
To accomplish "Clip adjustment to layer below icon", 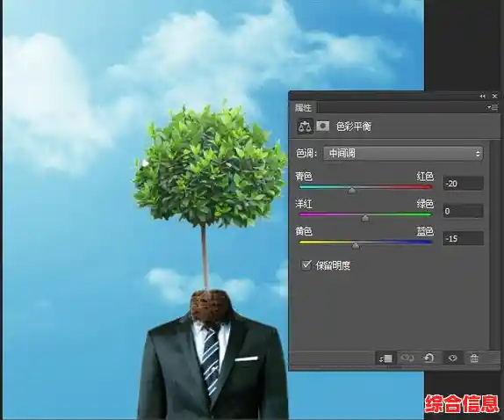I will tap(385, 358).
